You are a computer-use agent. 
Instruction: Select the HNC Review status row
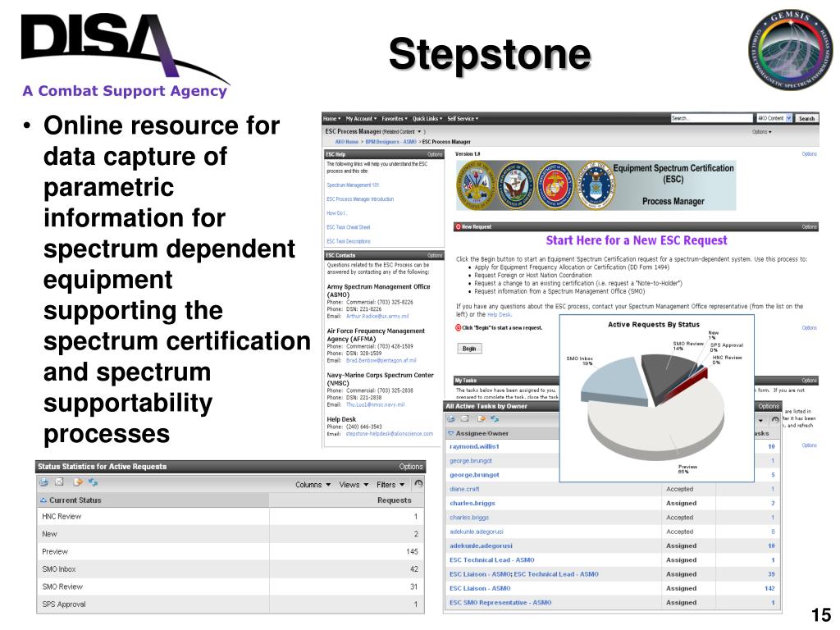(x=231, y=517)
